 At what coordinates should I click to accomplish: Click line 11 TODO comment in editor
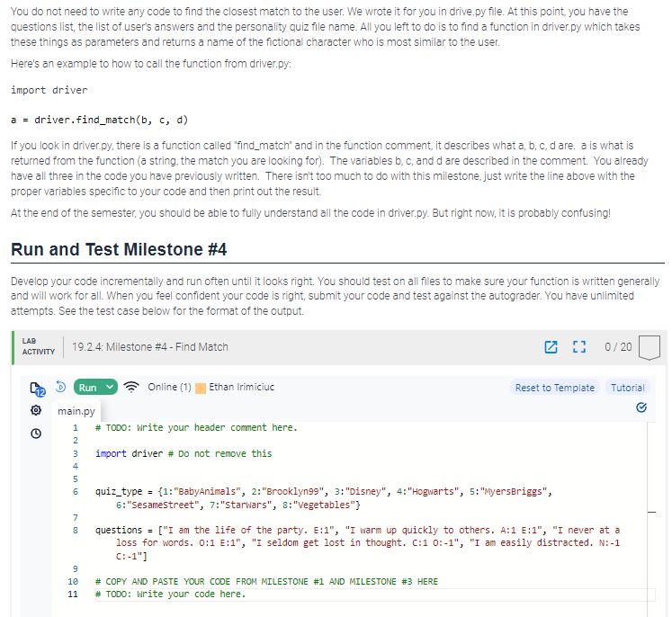click(171, 595)
